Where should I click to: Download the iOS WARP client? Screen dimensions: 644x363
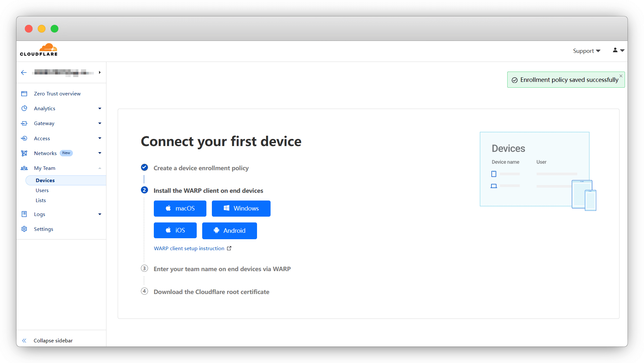(175, 231)
